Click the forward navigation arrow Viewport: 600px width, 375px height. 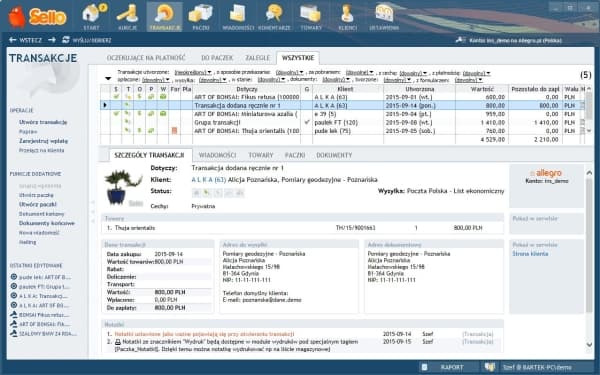(52, 40)
